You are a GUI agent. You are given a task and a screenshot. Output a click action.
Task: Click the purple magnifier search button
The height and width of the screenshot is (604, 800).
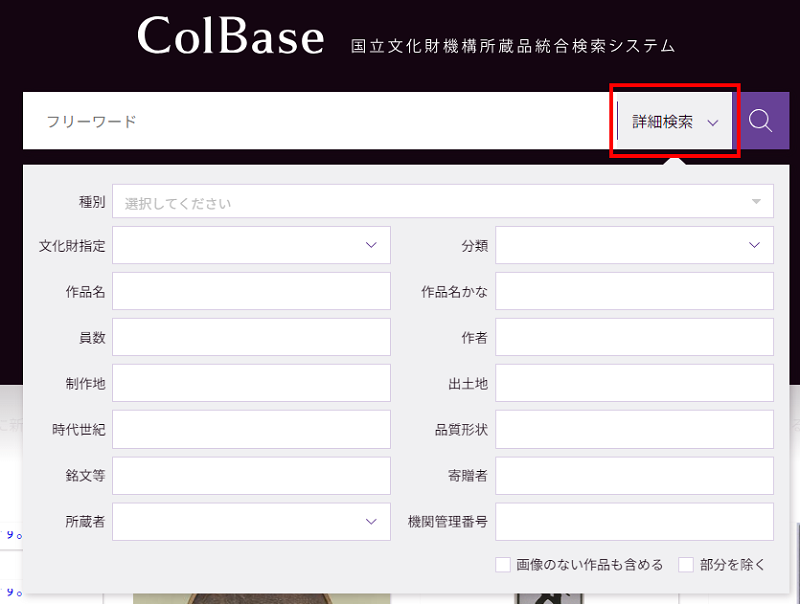(761, 121)
